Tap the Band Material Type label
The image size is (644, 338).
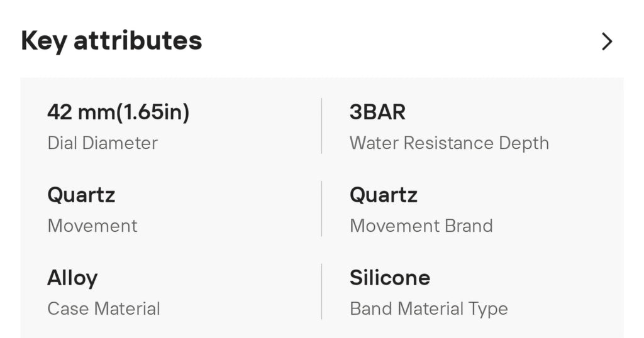[x=429, y=309]
